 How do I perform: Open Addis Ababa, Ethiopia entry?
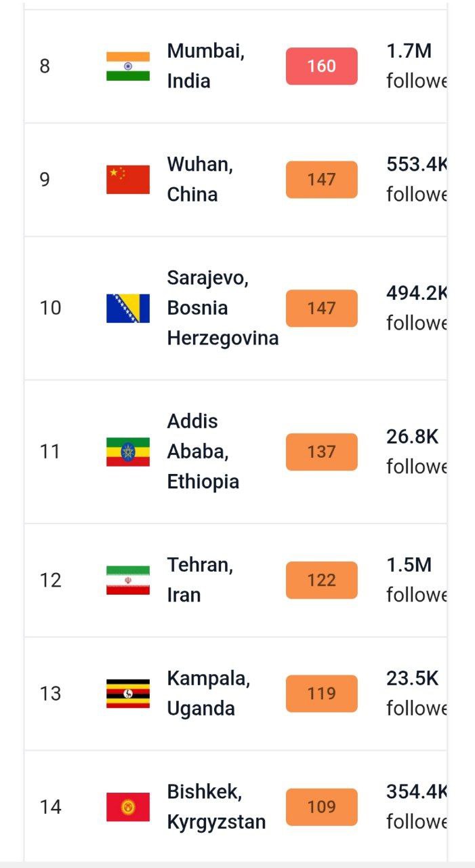click(x=203, y=451)
